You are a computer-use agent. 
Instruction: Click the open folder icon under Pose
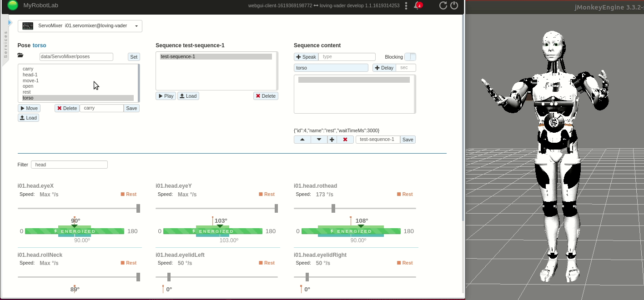coord(20,56)
